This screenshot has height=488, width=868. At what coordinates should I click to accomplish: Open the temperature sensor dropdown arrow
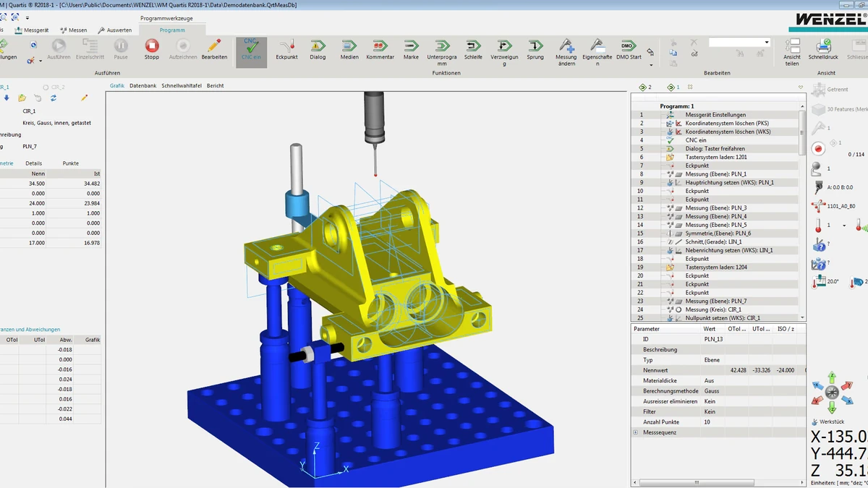coord(846,226)
